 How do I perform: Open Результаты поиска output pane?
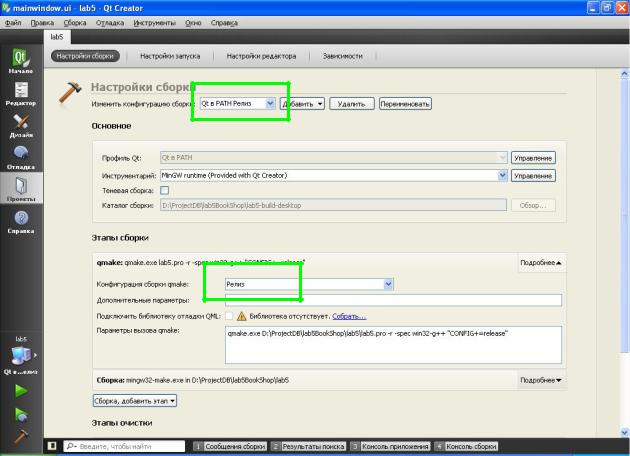(x=309, y=446)
